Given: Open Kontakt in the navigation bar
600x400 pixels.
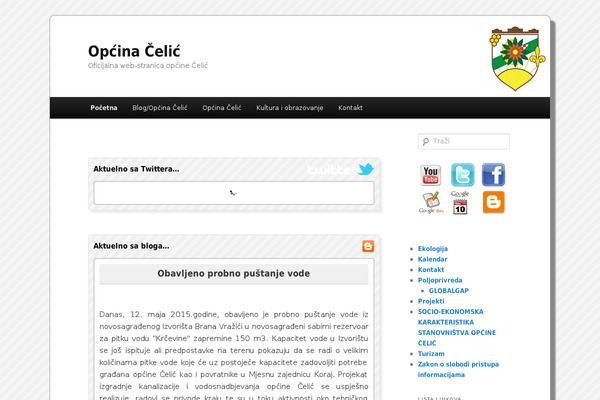Looking at the screenshot, I should tap(350, 108).
